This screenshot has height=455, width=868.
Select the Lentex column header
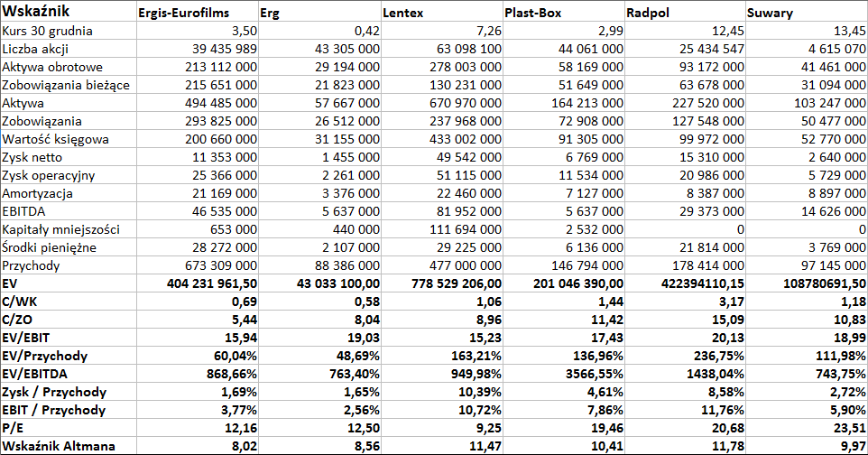442,11
